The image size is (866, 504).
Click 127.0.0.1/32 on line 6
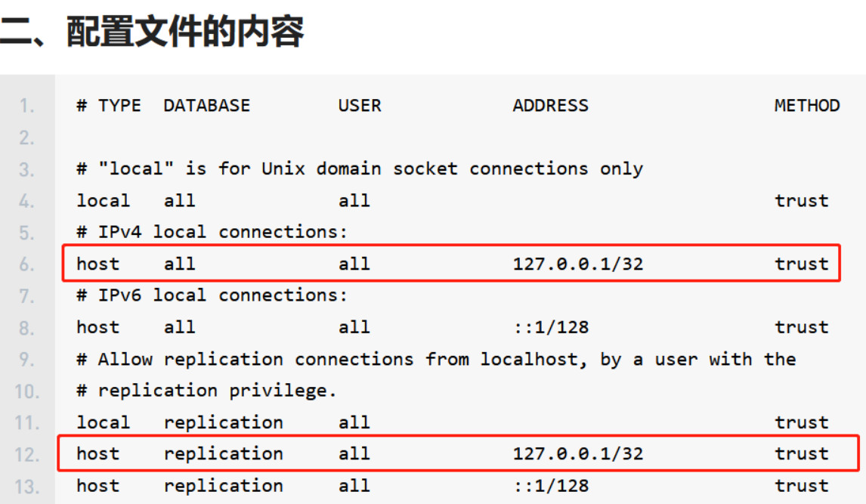pyautogui.click(x=578, y=264)
